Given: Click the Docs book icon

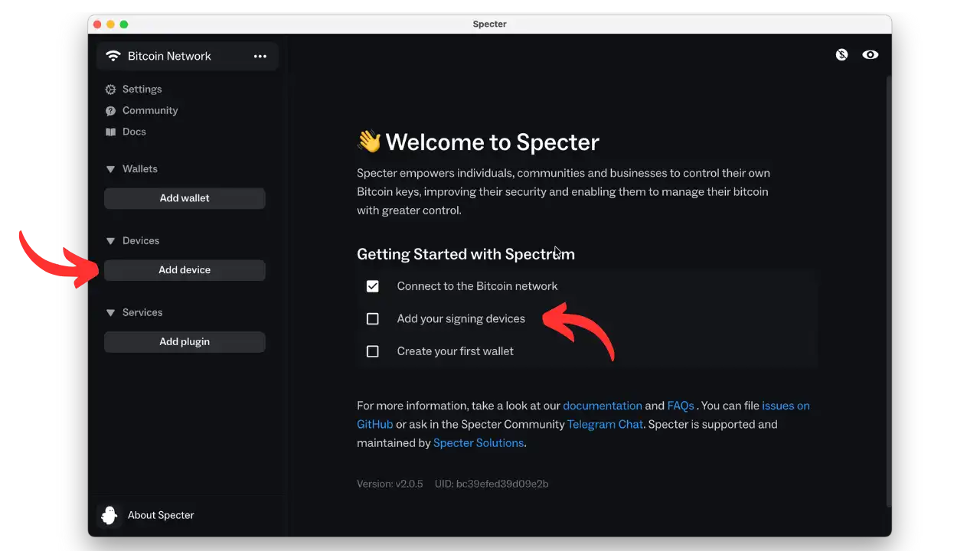Looking at the screenshot, I should click(111, 132).
